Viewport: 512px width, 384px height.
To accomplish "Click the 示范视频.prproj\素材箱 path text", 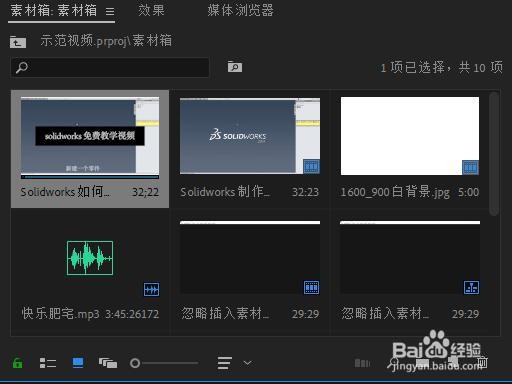I will tap(106, 41).
